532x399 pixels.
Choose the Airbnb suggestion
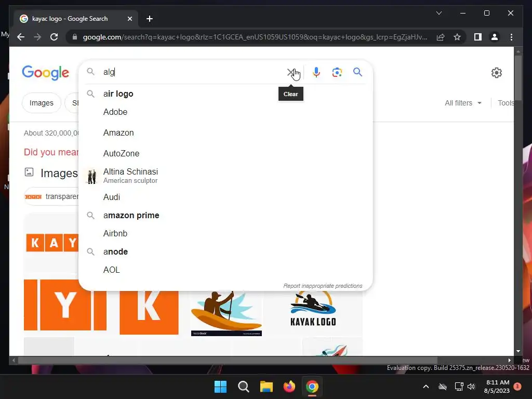225,233
